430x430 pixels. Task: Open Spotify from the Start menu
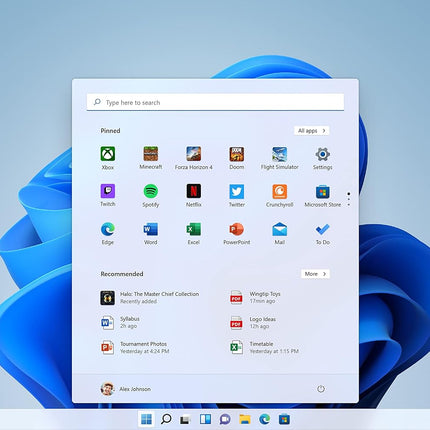(x=151, y=195)
